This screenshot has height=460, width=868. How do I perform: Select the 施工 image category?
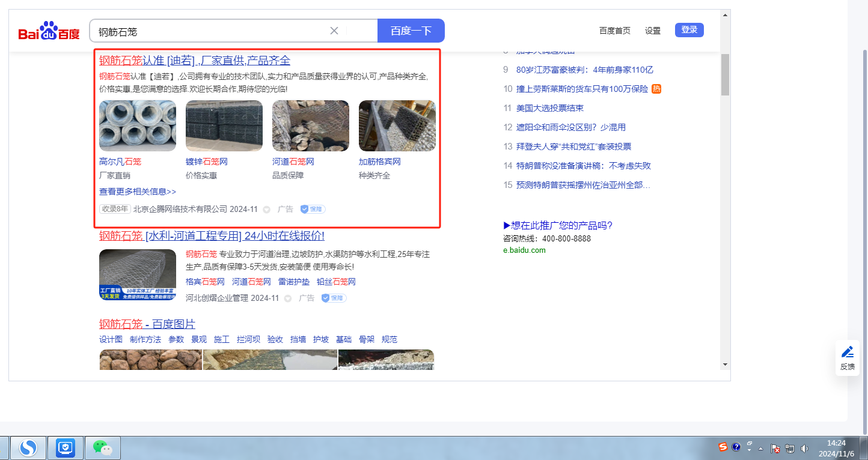point(222,339)
